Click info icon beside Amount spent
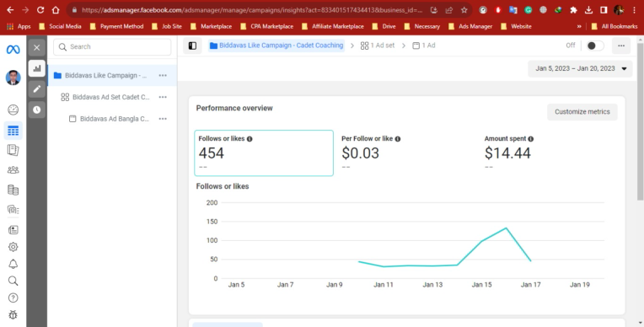This screenshot has height=327, width=644. pyautogui.click(x=531, y=139)
